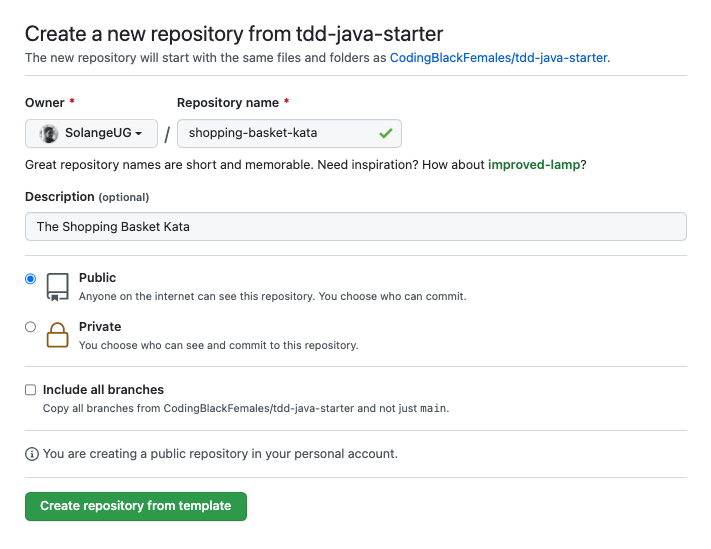The width and height of the screenshot is (711, 549).
Task: Select the Public visibility radio button
Action: [x=30, y=278]
